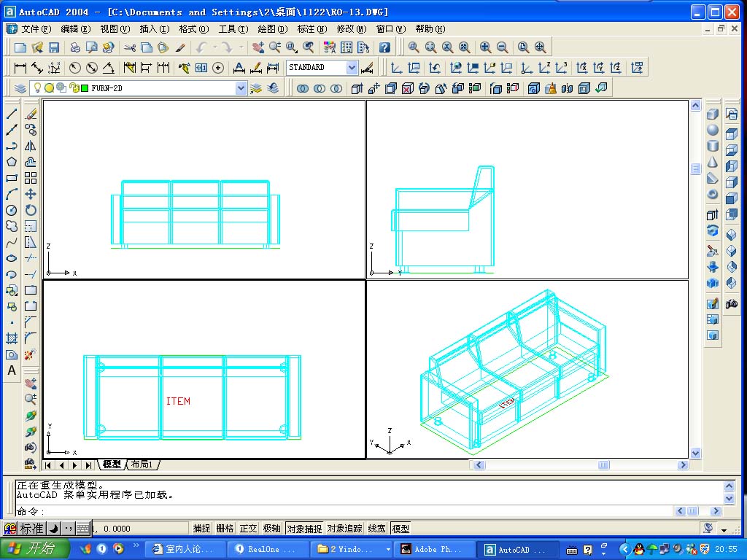This screenshot has height=560, width=747.
Task: Create a Cone solid from Solids toolbar
Action: click(x=713, y=163)
